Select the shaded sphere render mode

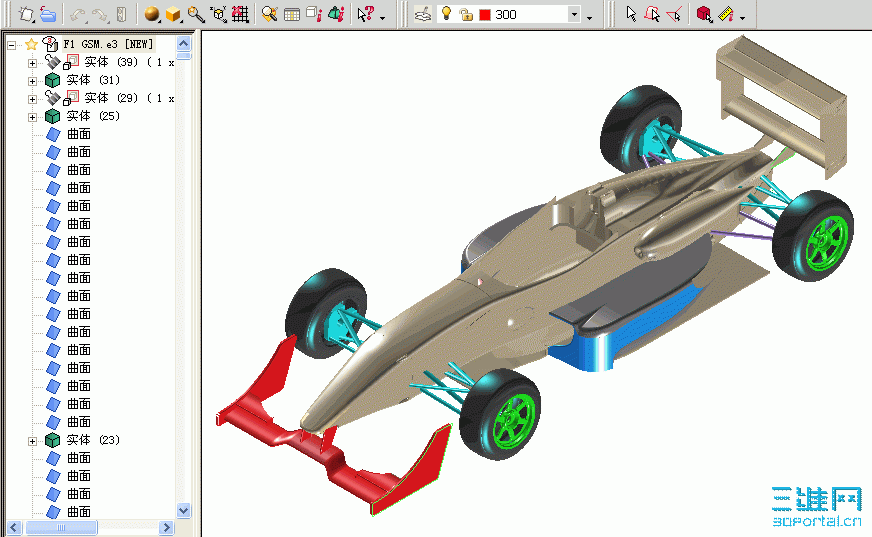pos(151,14)
